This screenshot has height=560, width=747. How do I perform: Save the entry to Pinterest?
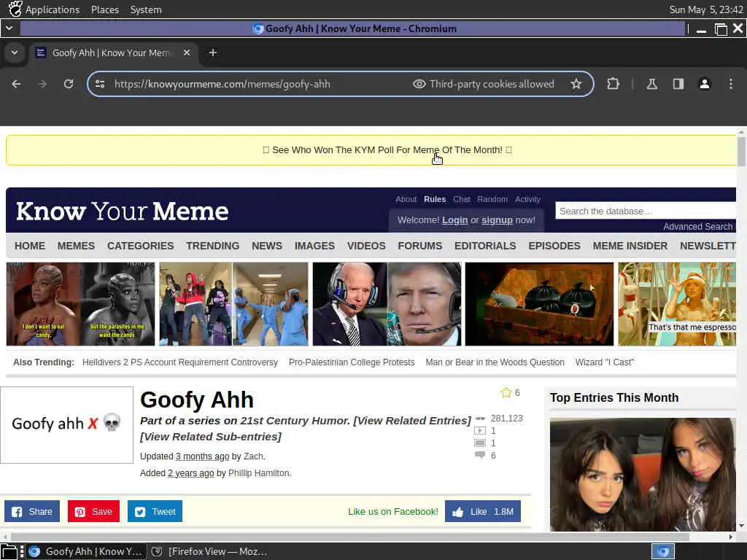pos(93,511)
